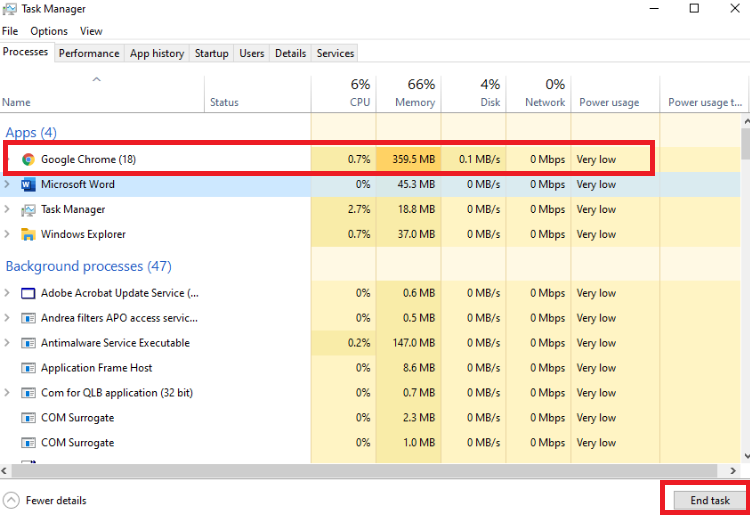Expand Adobe Acrobat Update Service row
This screenshot has width=750, height=518.
[x=7, y=293]
